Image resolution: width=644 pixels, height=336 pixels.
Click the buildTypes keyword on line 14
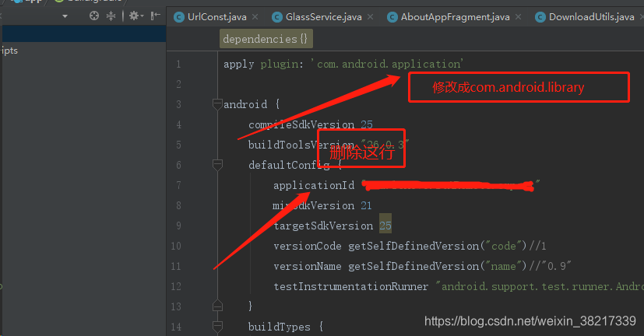280,327
